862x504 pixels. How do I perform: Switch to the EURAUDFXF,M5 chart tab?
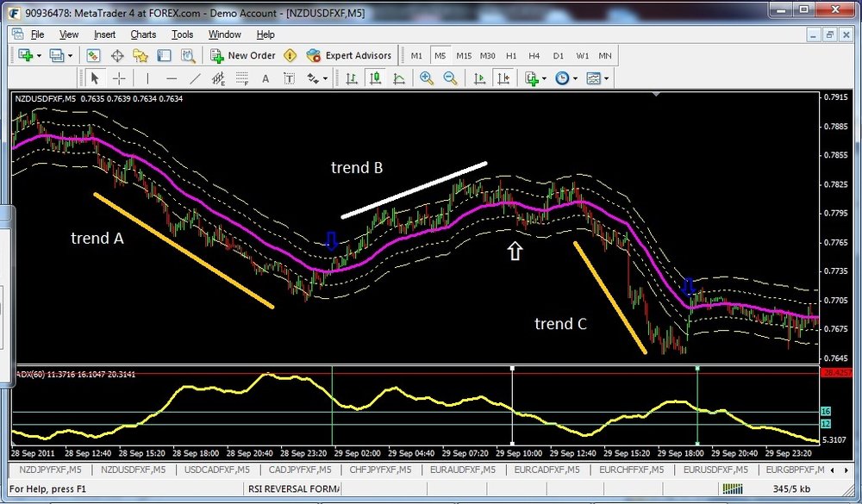[463, 470]
